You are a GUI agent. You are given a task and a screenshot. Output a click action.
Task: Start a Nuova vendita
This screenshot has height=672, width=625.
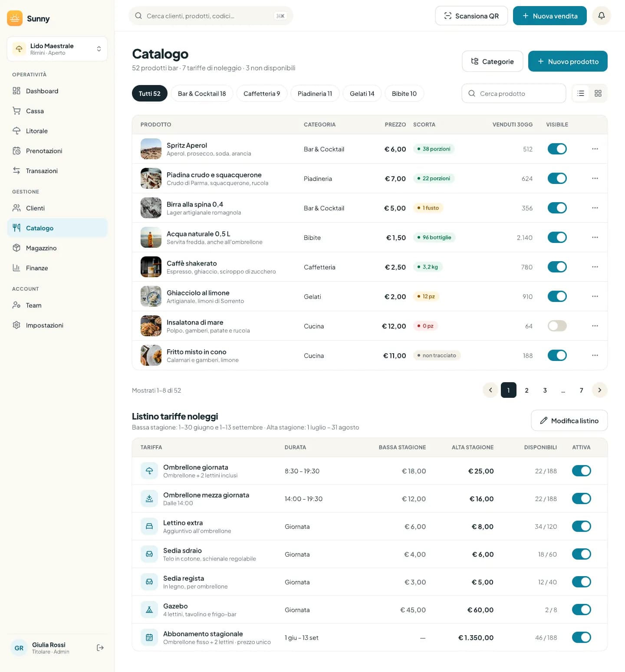point(549,16)
